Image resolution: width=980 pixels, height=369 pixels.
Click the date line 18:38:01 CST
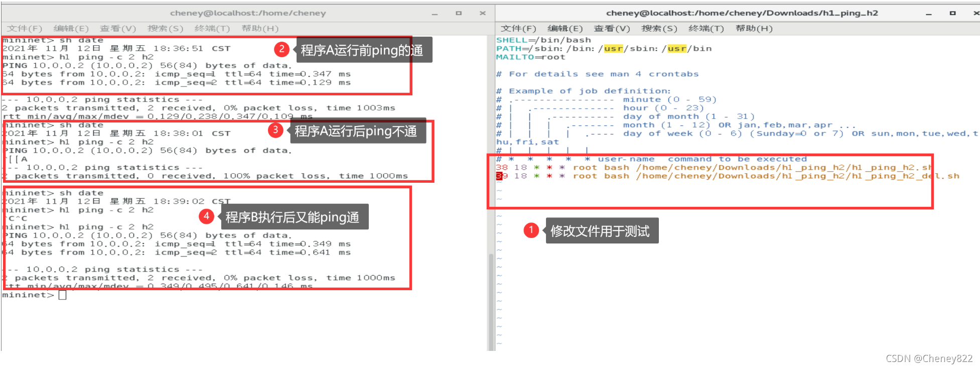116,134
